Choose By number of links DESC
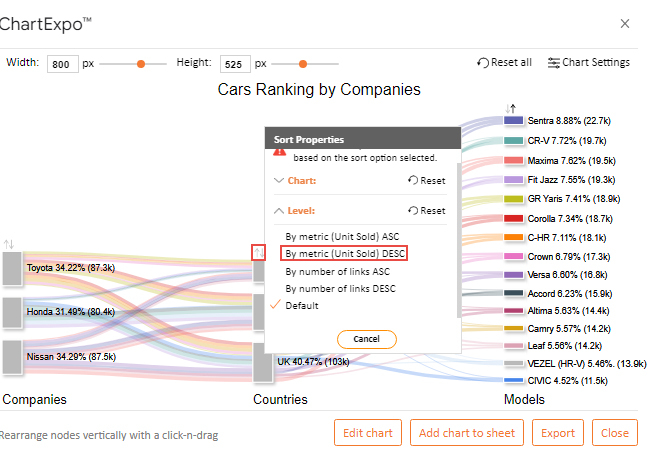The height and width of the screenshot is (464, 648). (341, 289)
